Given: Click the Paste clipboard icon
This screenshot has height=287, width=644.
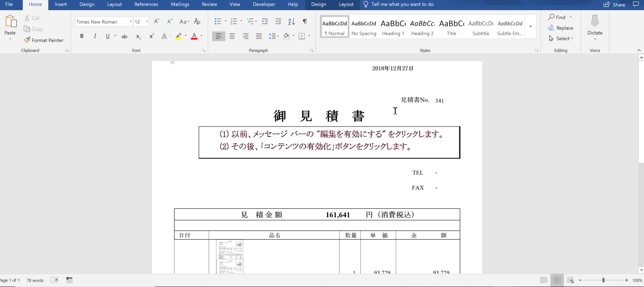Looking at the screenshot, I should [10, 21].
